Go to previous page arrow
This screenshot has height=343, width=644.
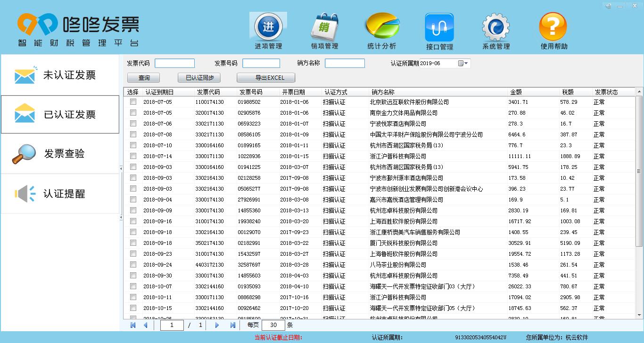[x=145, y=325]
